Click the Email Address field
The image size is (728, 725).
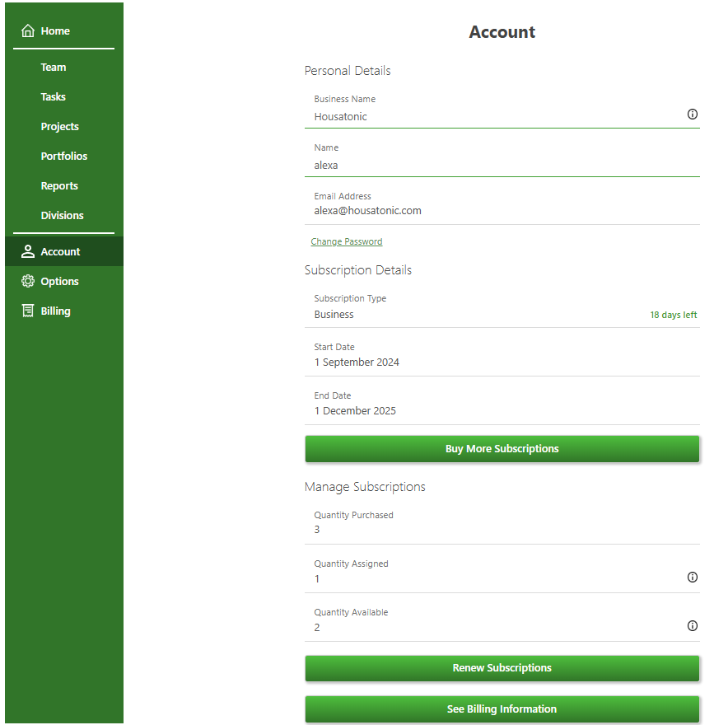(494, 211)
